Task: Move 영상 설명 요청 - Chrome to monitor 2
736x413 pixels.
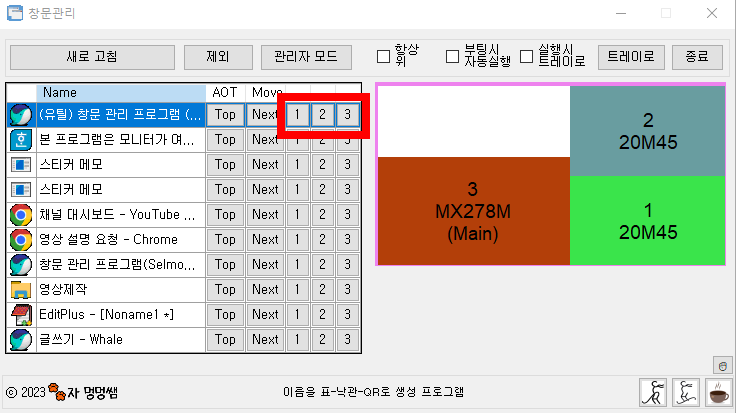Action: (x=322, y=239)
